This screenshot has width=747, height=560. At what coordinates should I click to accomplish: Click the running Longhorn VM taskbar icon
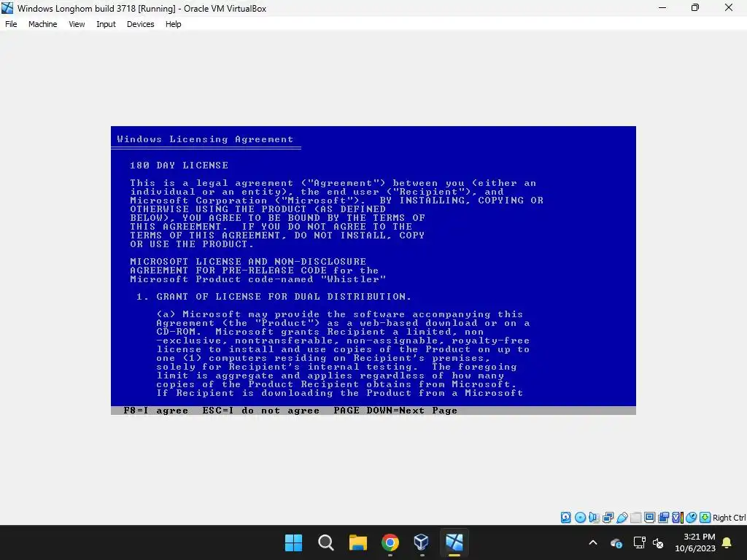pyautogui.click(x=454, y=542)
